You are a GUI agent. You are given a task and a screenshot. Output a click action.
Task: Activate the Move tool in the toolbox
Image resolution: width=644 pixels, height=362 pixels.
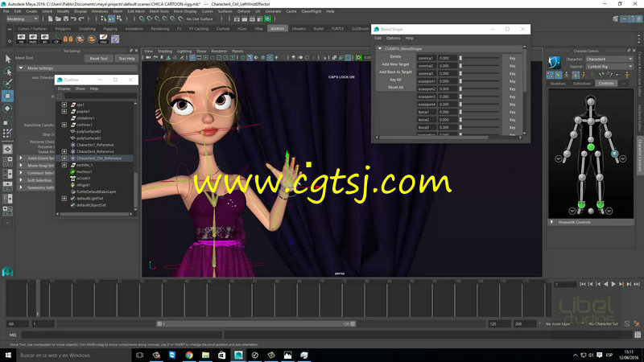click(8, 96)
